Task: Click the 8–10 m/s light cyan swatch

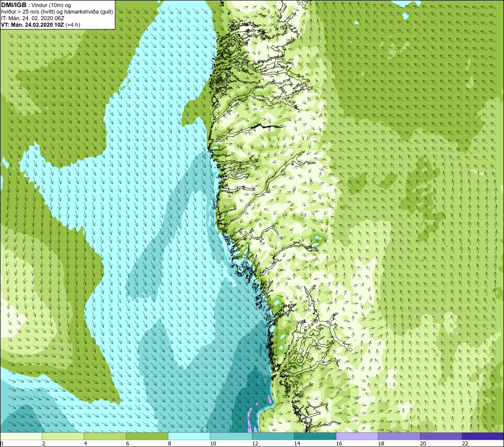Action: pos(189,436)
